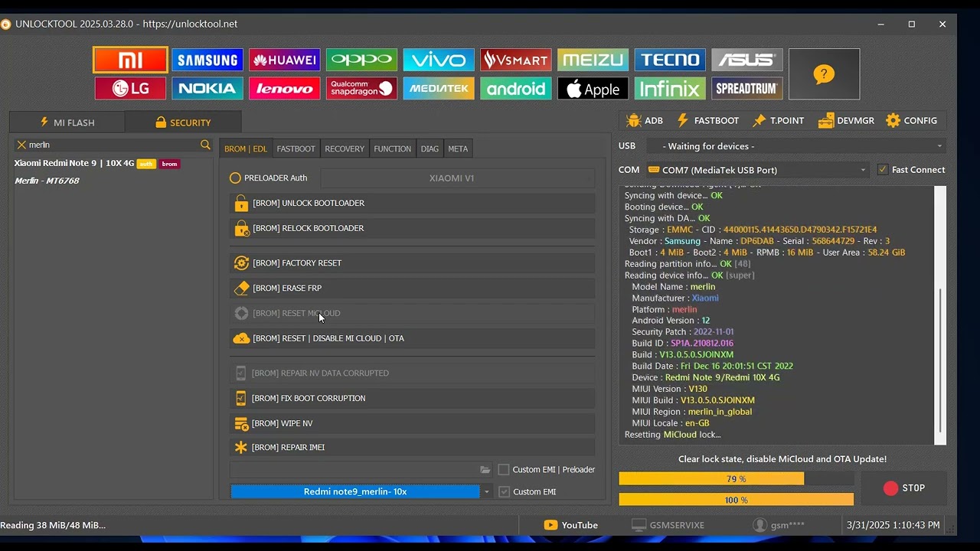The height and width of the screenshot is (551, 980).
Task: Select the Xiaomi MI brand logo
Action: [x=130, y=60]
